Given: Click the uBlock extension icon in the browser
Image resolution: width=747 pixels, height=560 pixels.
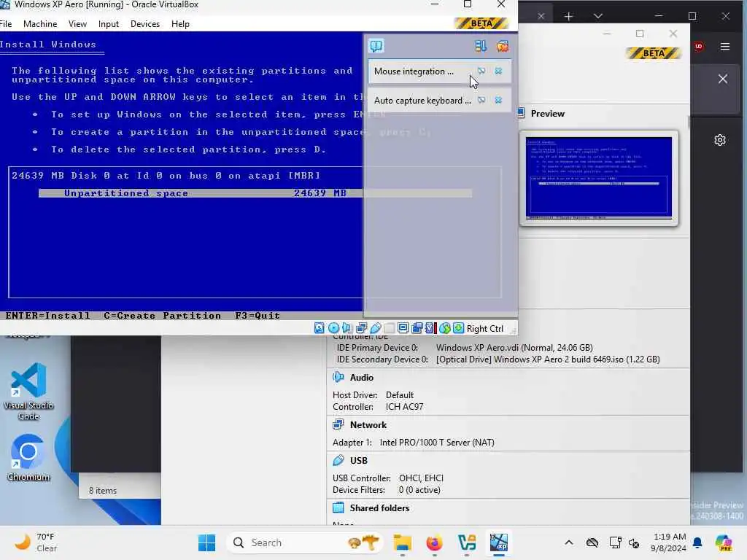Looking at the screenshot, I should coord(698,46).
